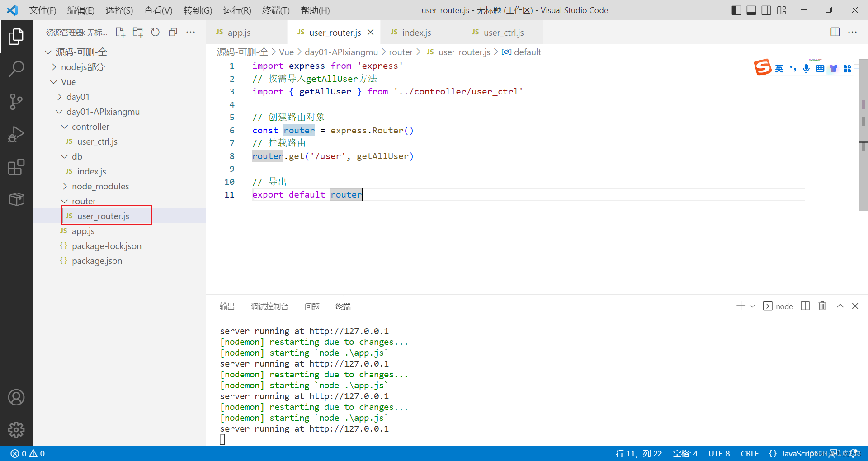Open user_ctrl.js in the explorer tree
Viewport: 868px width, 461px height.
tap(119, 141)
